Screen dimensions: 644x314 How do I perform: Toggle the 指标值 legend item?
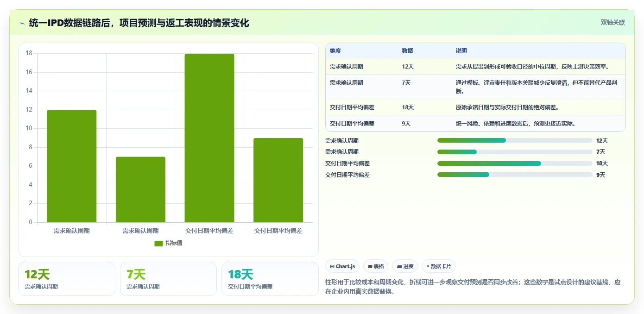[x=168, y=243]
